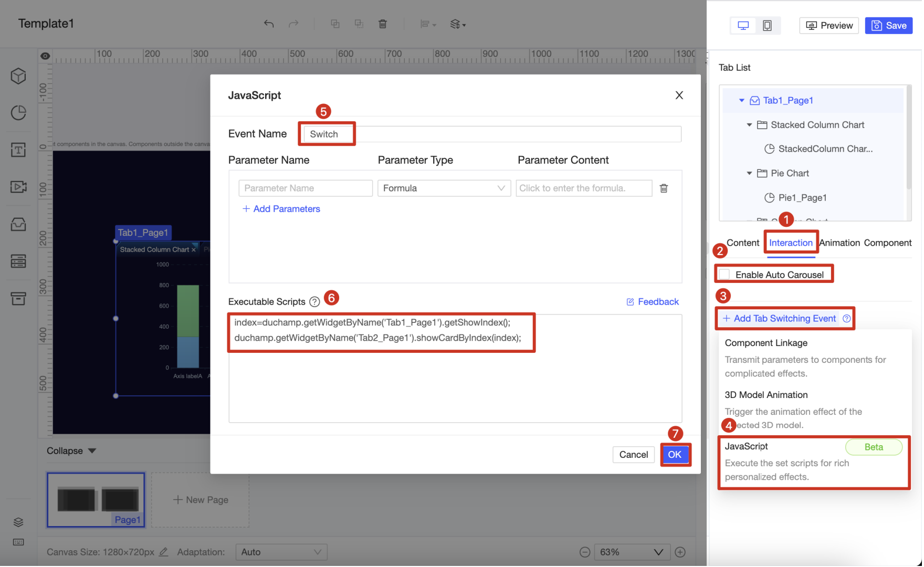Open the chart component panel (pie icon)
This screenshot has height=567, width=924.
(x=18, y=112)
